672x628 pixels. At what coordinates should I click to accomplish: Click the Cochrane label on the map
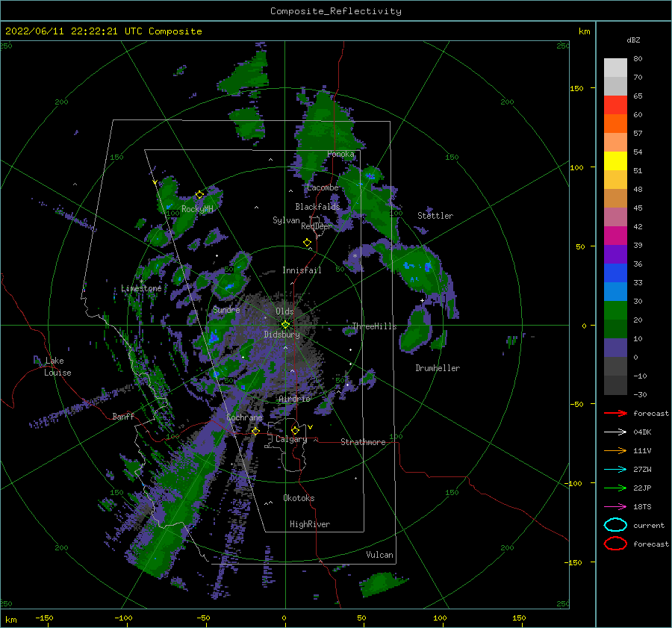(245, 417)
